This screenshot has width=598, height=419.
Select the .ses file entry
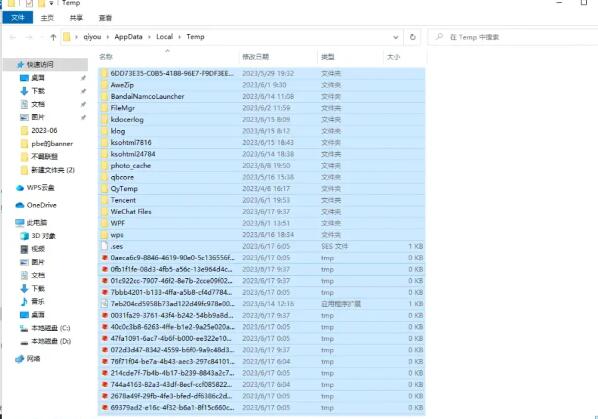point(261,246)
